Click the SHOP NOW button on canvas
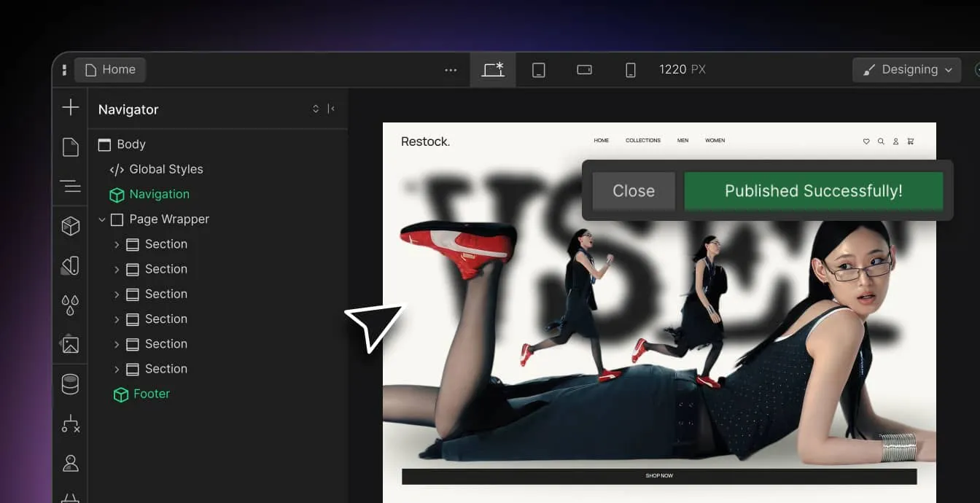Screen dimensions: 980x503 point(659,476)
